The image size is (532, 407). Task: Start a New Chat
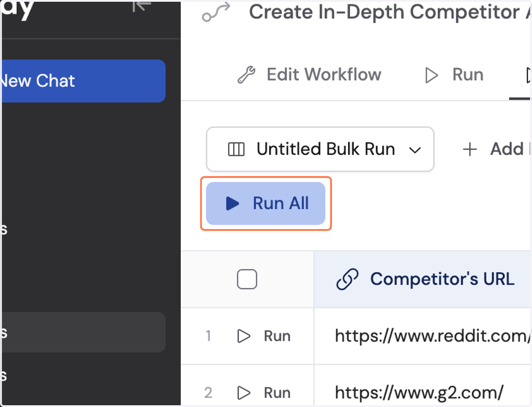[x=83, y=81]
